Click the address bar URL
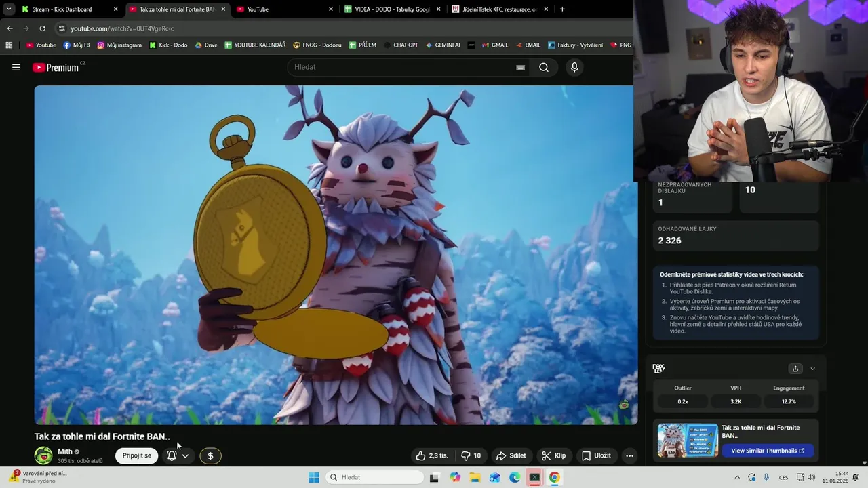The height and width of the screenshot is (488, 868). (x=122, y=28)
